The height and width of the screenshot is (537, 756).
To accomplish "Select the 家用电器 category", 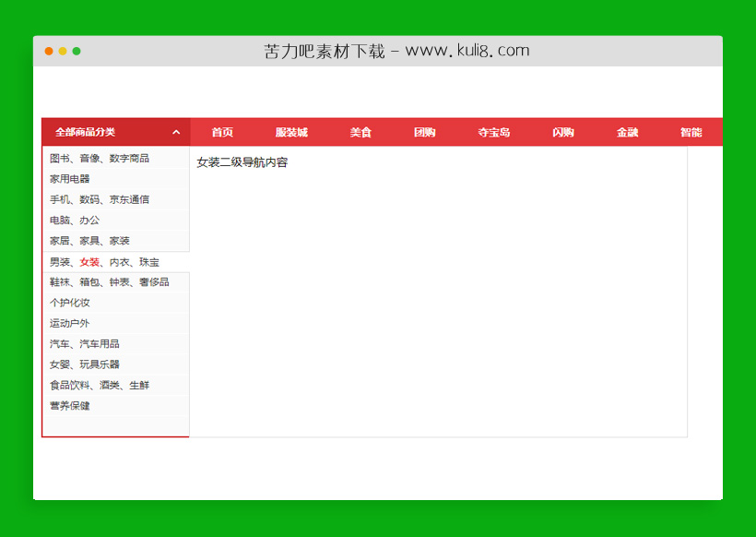I will [x=73, y=179].
